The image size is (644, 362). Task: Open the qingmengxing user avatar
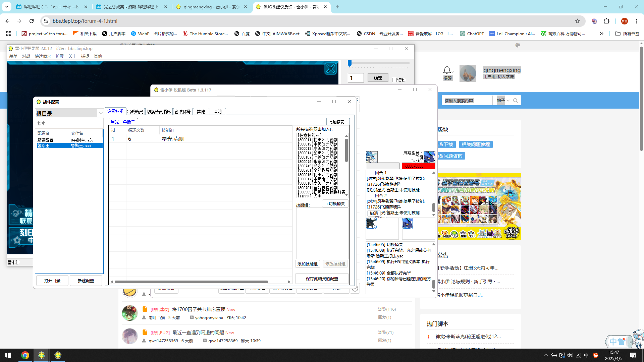468,73
